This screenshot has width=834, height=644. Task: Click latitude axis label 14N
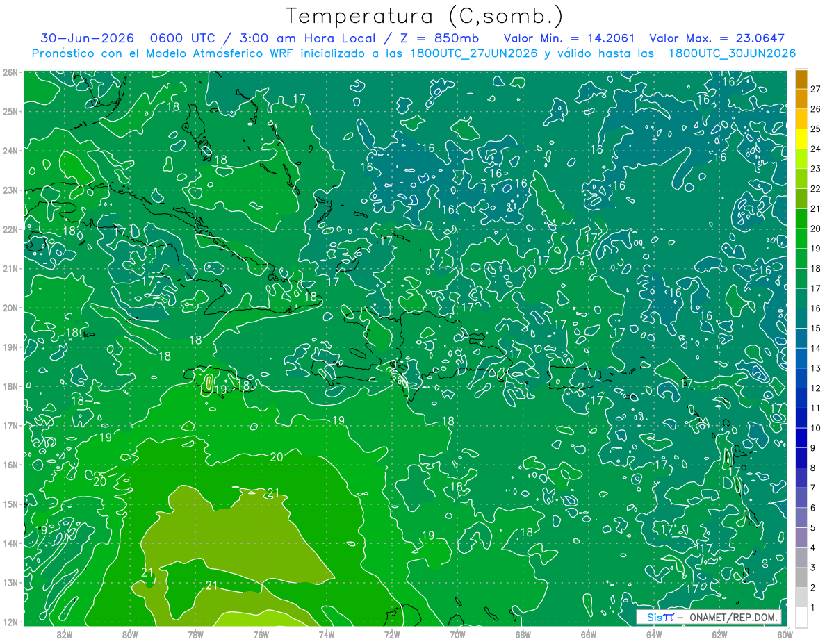pyautogui.click(x=11, y=543)
